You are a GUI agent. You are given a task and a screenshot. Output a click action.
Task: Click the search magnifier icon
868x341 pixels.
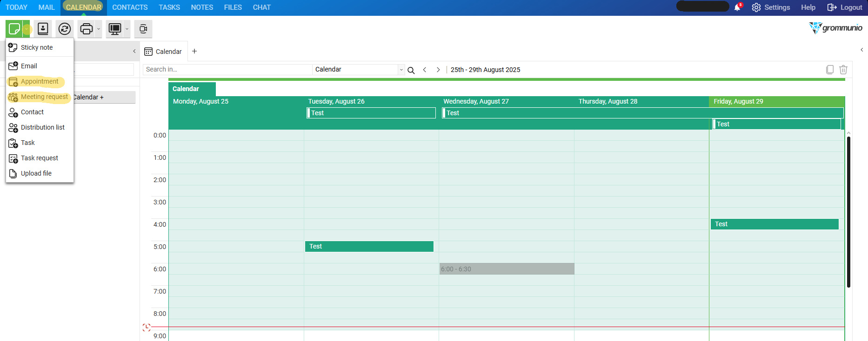coord(411,70)
